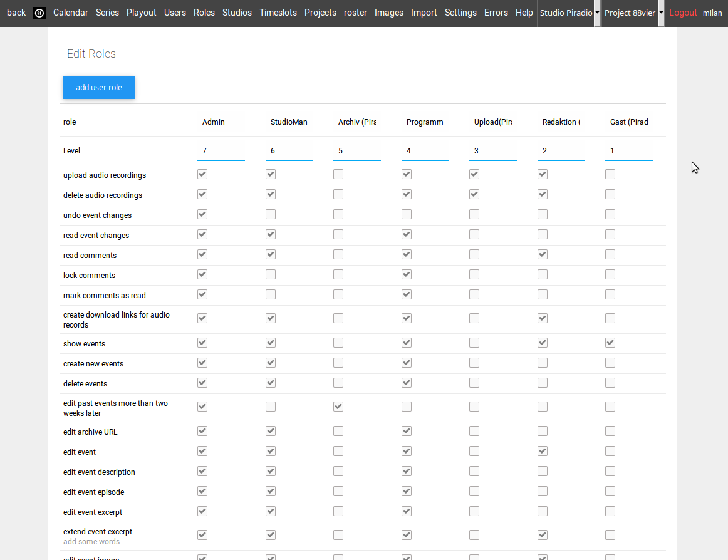Screen dimensions: 728x560
Task: Uncheck delete audio recordings for Upload role
Action: (x=474, y=195)
